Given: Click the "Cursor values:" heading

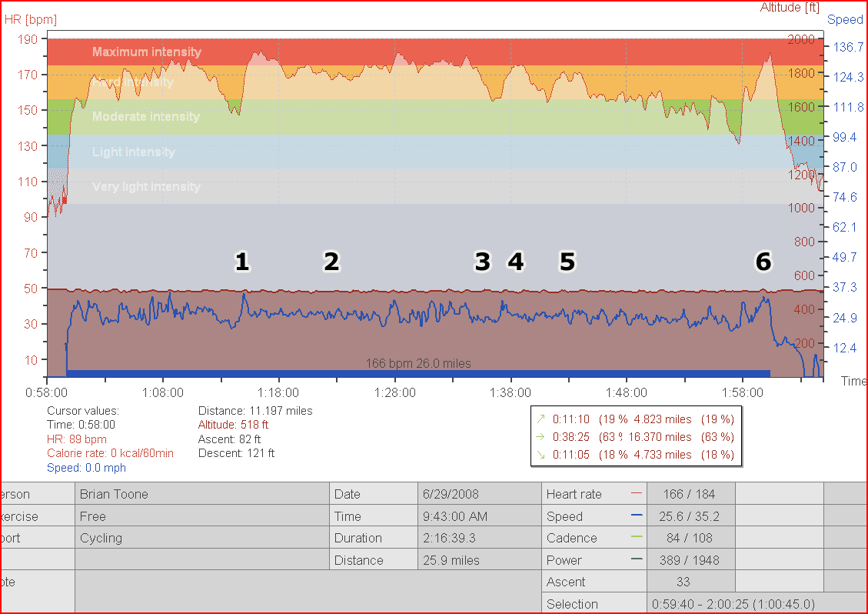Looking at the screenshot, I should point(83,411).
